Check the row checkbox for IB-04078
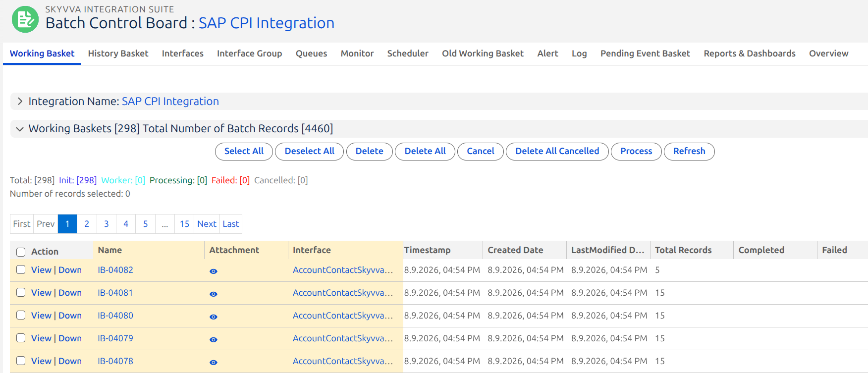This screenshot has height=373, width=868. [x=21, y=361]
